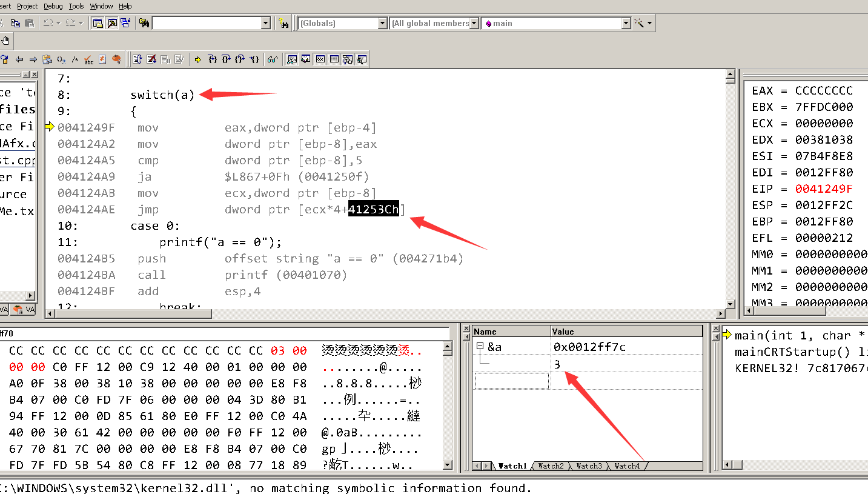
Task: Toggle the Call Stack window icon
Action: click(x=348, y=59)
